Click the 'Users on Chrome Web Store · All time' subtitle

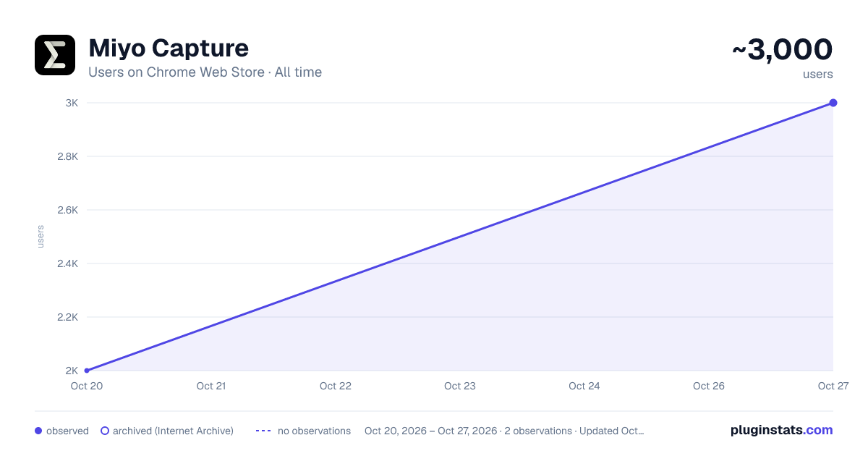pyautogui.click(x=205, y=72)
